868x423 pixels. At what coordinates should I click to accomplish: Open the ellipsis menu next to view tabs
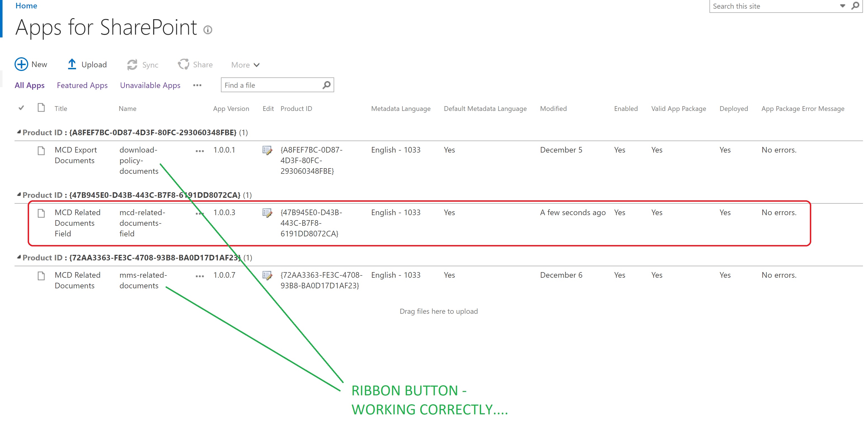point(197,86)
